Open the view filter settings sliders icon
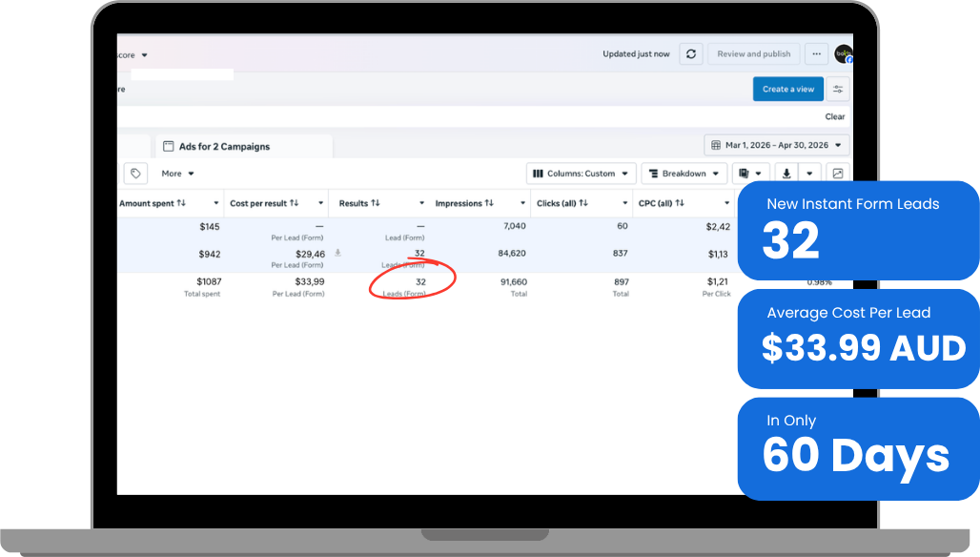The width and height of the screenshot is (980, 557). coord(838,89)
